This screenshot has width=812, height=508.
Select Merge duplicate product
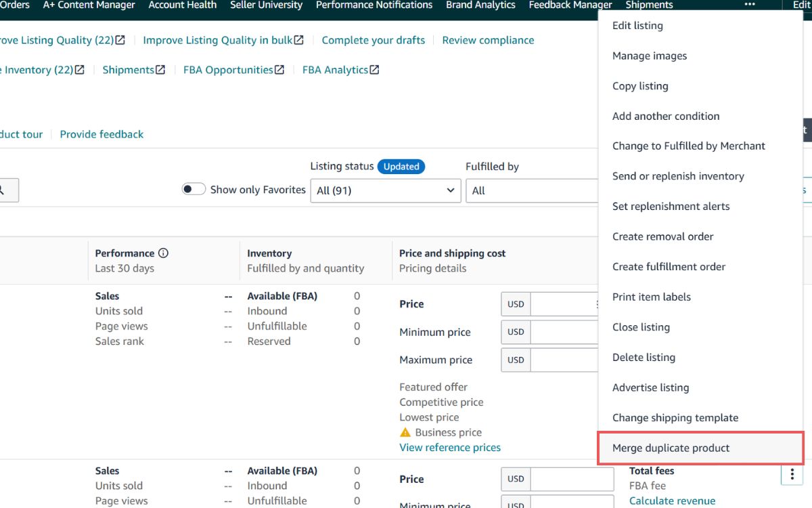coord(700,448)
